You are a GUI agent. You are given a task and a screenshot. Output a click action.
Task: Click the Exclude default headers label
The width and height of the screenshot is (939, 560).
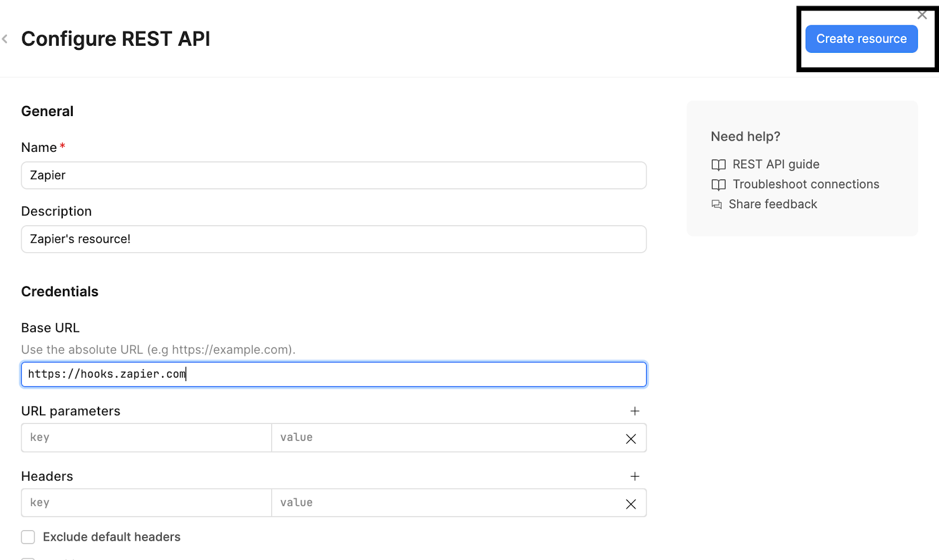coord(112,537)
